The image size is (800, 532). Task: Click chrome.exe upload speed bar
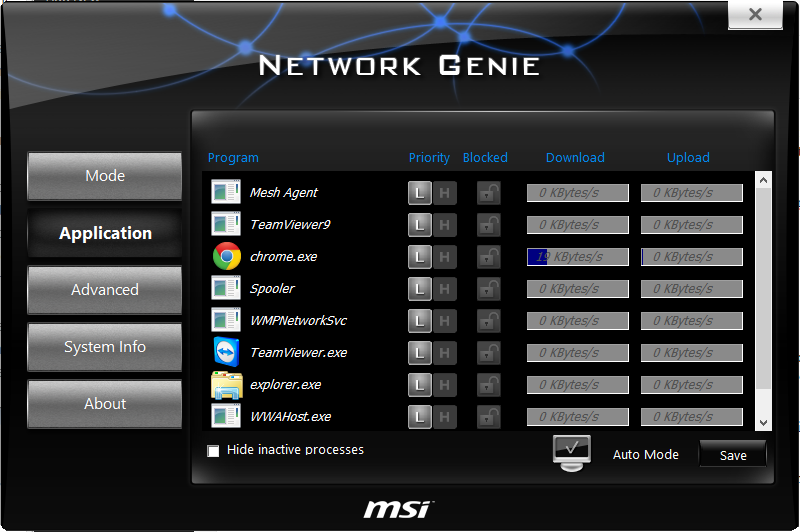[692, 257]
